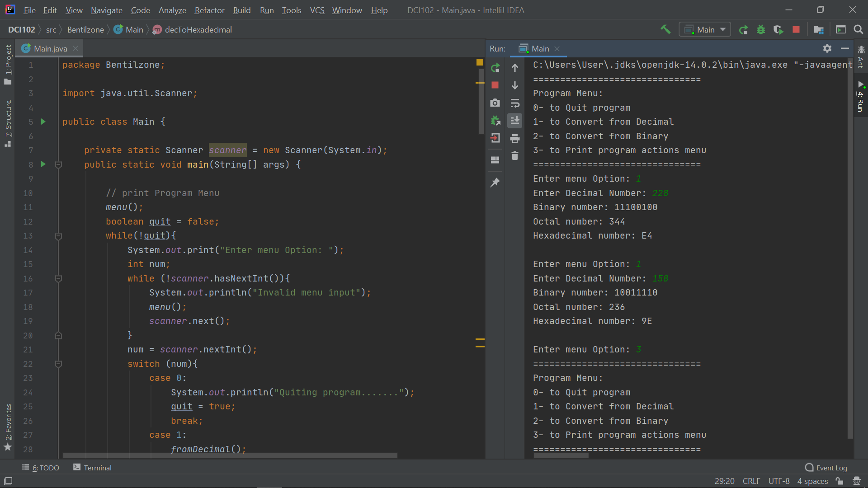Click the Clear All trash icon

515,156
